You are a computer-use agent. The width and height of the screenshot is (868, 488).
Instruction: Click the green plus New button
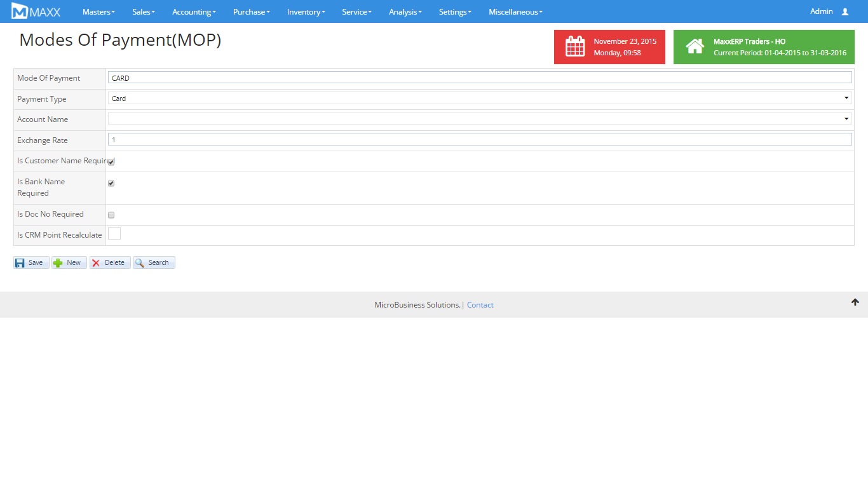(x=69, y=262)
